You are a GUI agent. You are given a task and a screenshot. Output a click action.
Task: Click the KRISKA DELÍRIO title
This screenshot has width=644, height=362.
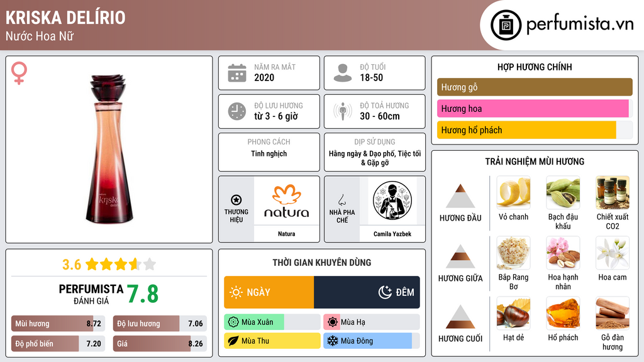click(65, 18)
